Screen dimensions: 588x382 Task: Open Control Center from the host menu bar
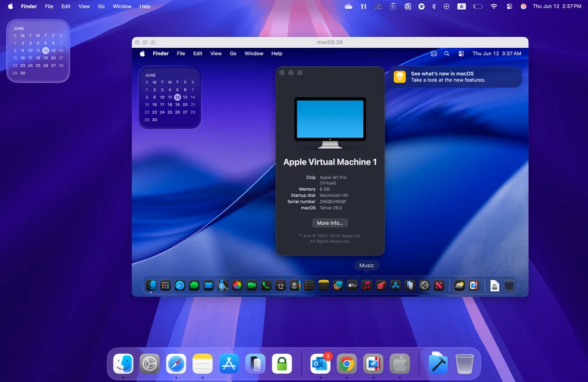508,6
